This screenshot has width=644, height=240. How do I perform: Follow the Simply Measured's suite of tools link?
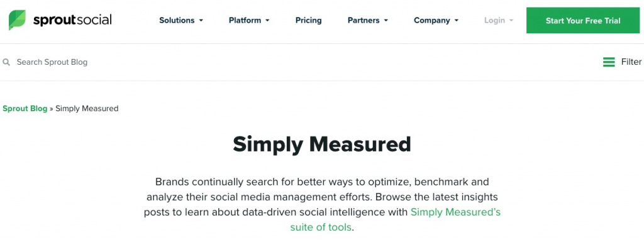click(x=396, y=219)
